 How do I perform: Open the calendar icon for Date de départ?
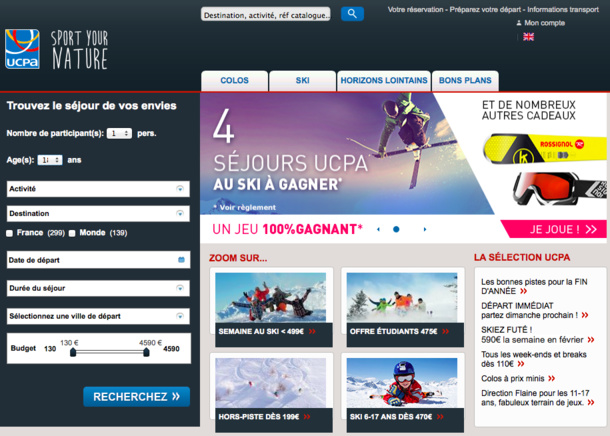click(x=181, y=260)
